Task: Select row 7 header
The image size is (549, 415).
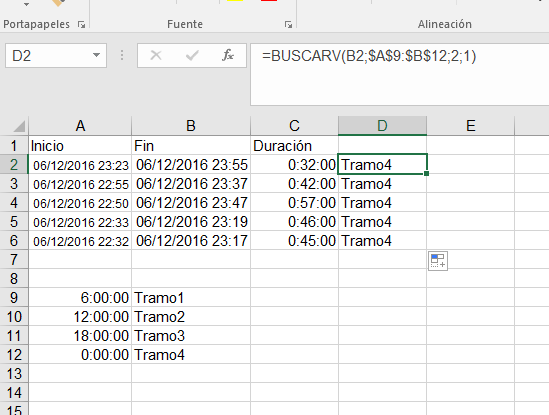Action: click(14, 260)
